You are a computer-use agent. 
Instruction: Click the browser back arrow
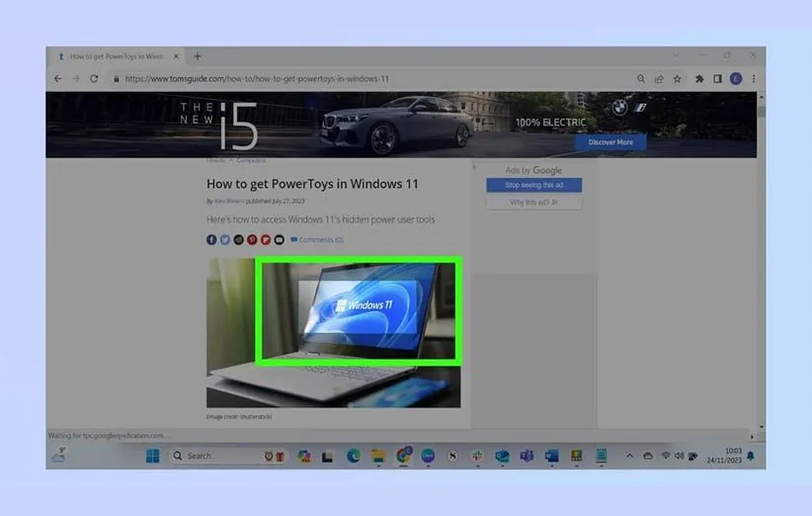tap(57, 79)
